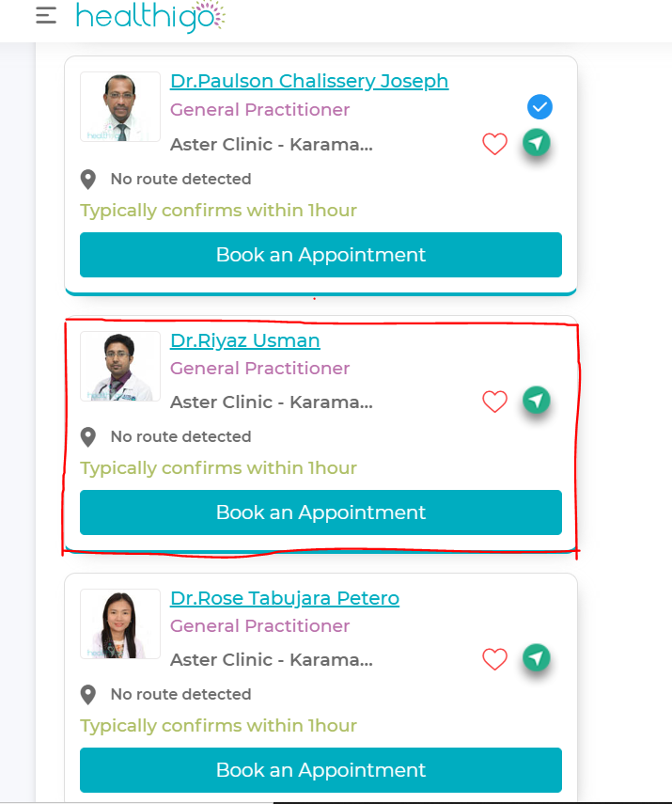Click Dr.Rose Tabujara Petero's profile photo
This screenshot has height=804, width=672.
click(x=120, y=624)
